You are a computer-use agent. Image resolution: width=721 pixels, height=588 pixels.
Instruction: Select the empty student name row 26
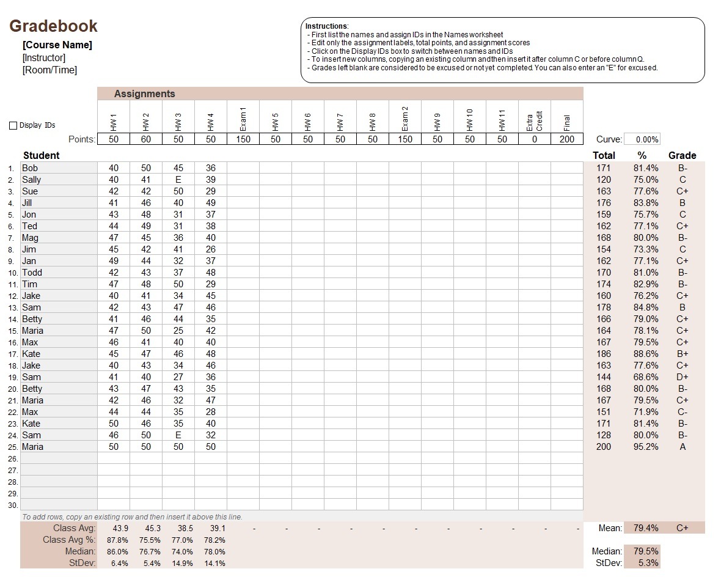tap(59, 458)
